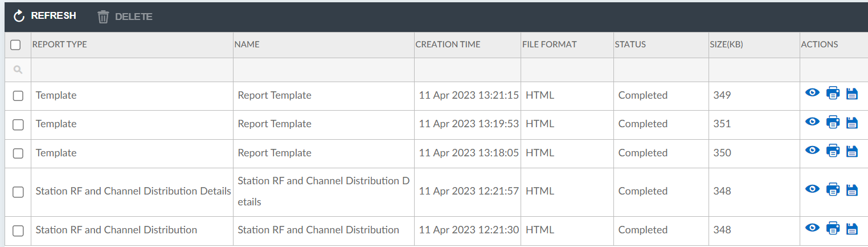
Task: Print the 12:21:30 Channel Distribution report
Action: (x=833, y=229)
